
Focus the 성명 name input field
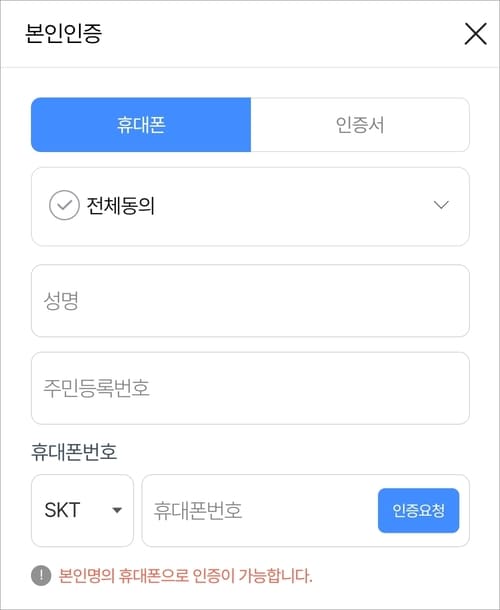(250, 301)
